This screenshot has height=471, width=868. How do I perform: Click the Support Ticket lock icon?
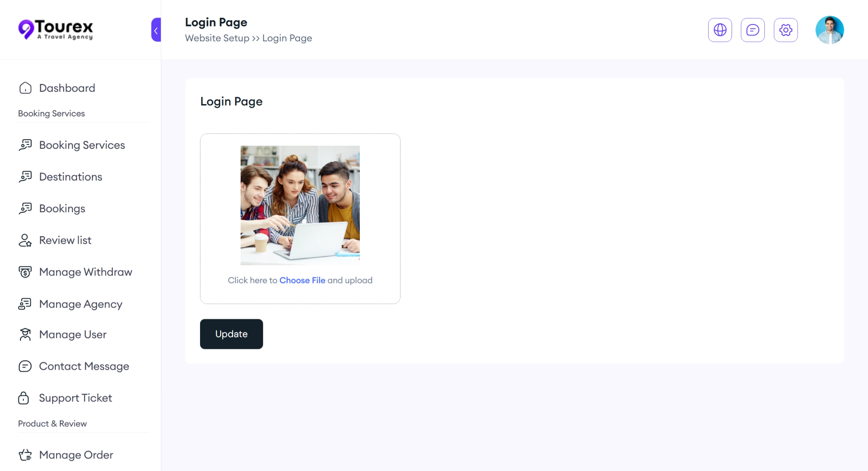tap(23, 398)
